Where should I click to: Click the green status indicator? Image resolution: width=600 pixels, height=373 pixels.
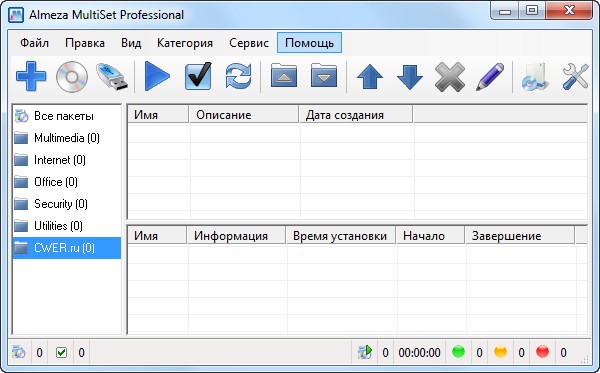458,352
